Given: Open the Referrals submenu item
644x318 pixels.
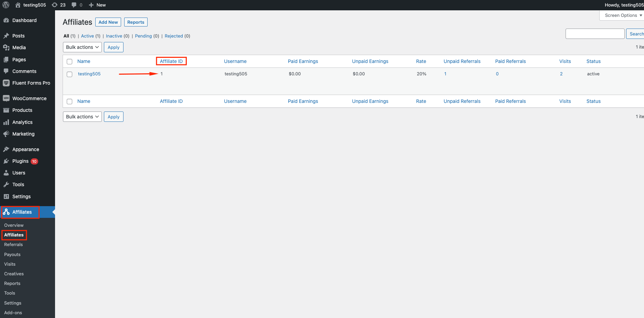Looking at the screenshot, I should [x=13, y=245].
